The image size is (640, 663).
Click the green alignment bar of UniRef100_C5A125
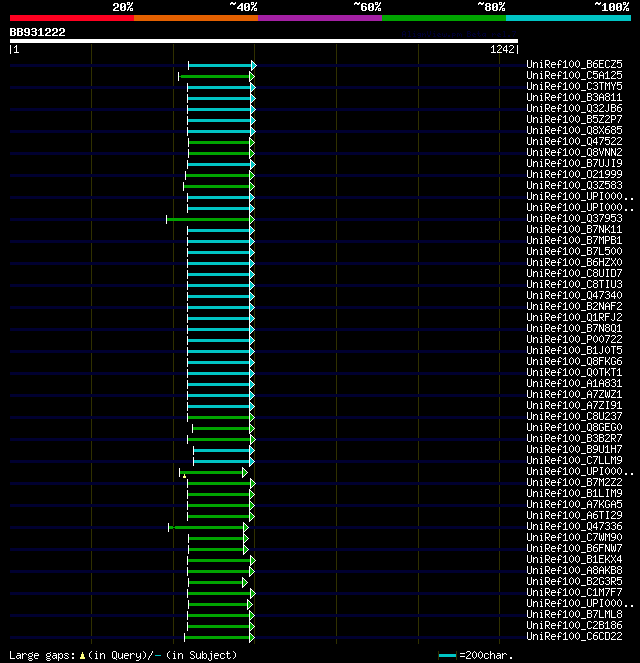[214, 77]
